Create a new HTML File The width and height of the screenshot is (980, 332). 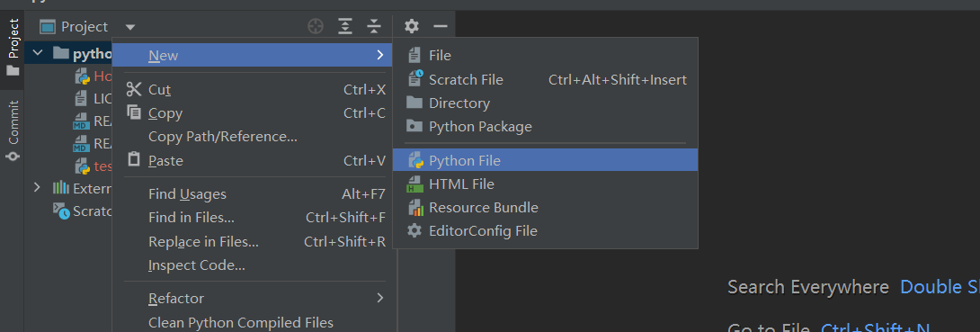545,184
